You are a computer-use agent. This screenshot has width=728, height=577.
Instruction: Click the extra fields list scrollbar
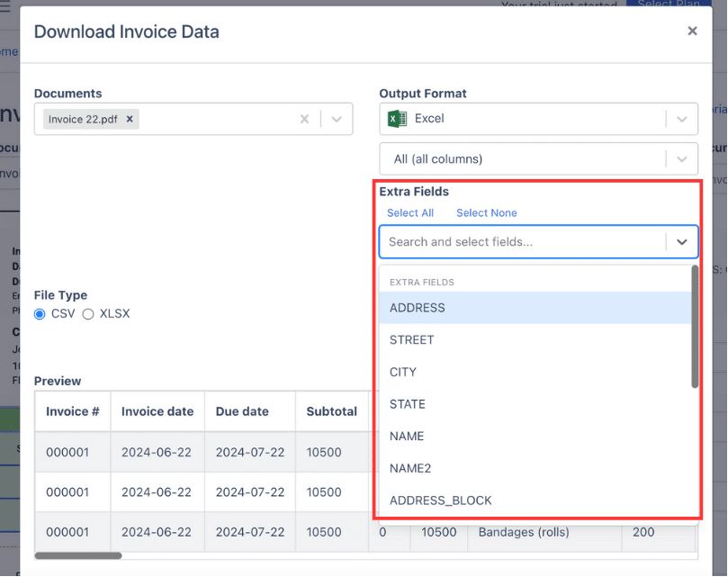point(695,326)
